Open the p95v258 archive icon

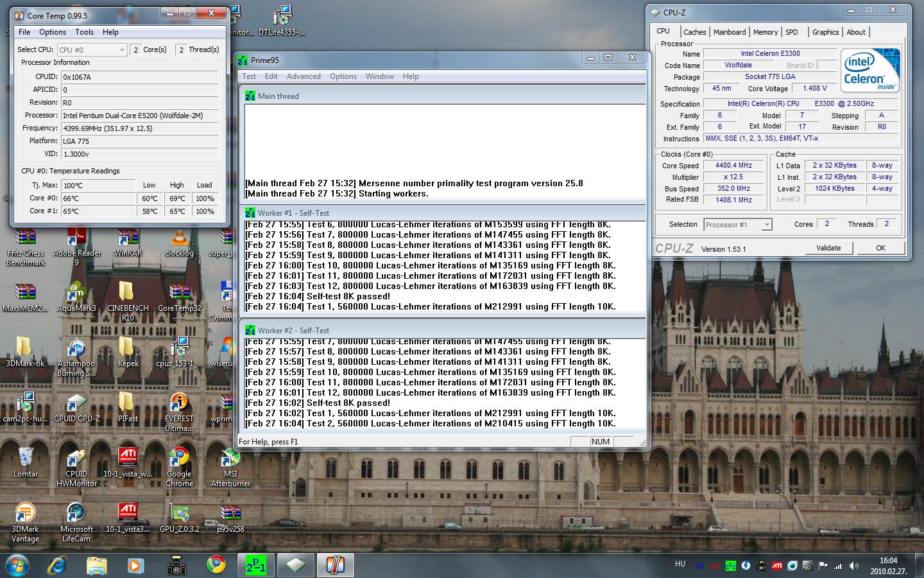tap(230, 519)
